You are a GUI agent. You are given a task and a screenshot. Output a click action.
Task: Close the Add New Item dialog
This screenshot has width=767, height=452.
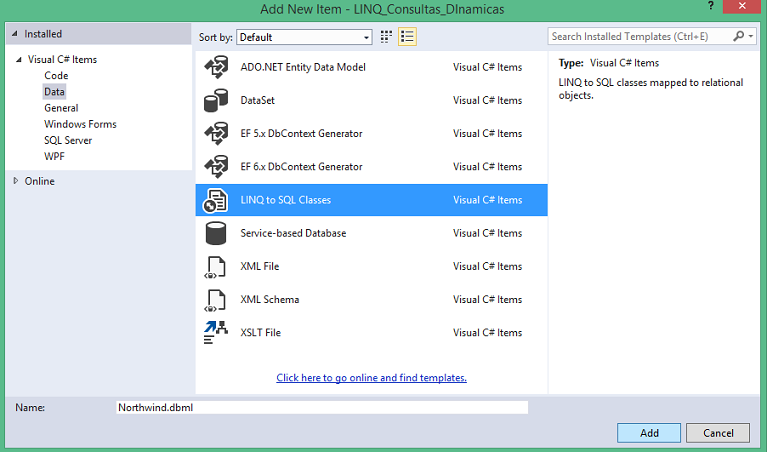coord(742,6)
